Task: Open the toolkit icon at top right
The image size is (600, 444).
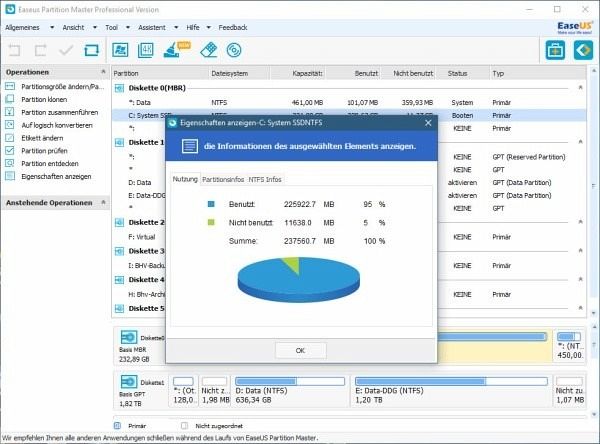Action: pos(554,50)
